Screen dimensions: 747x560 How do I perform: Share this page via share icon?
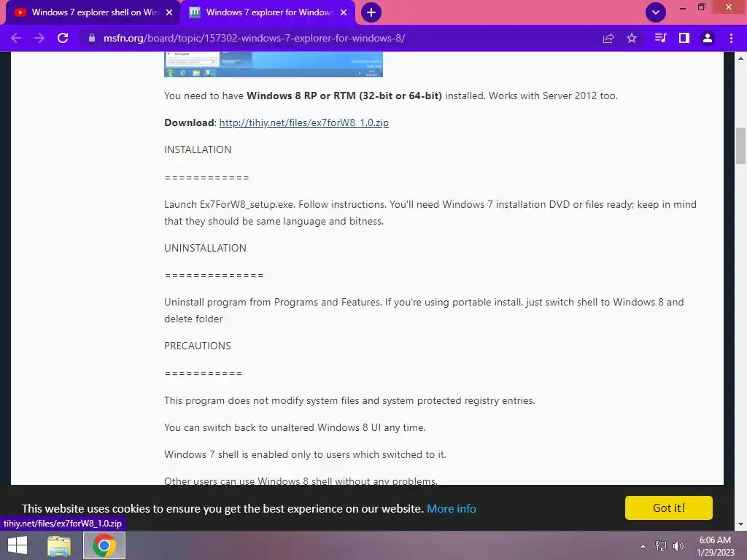[608, 38]
